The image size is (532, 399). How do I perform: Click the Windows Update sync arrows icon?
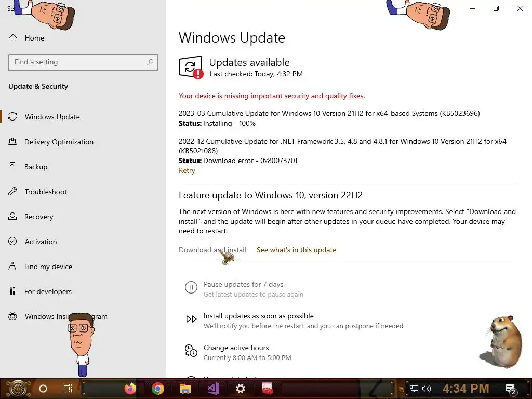[12, 117]
